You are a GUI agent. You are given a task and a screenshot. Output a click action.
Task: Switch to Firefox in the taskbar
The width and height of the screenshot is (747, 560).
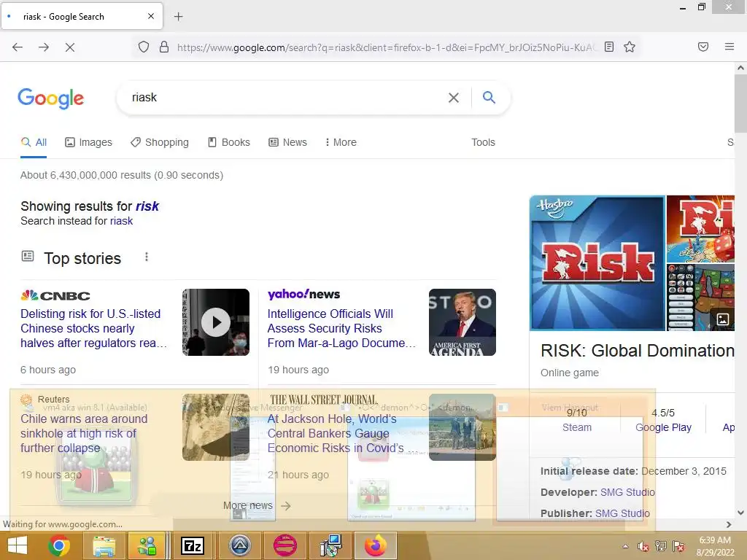click(x=376, y=545)
